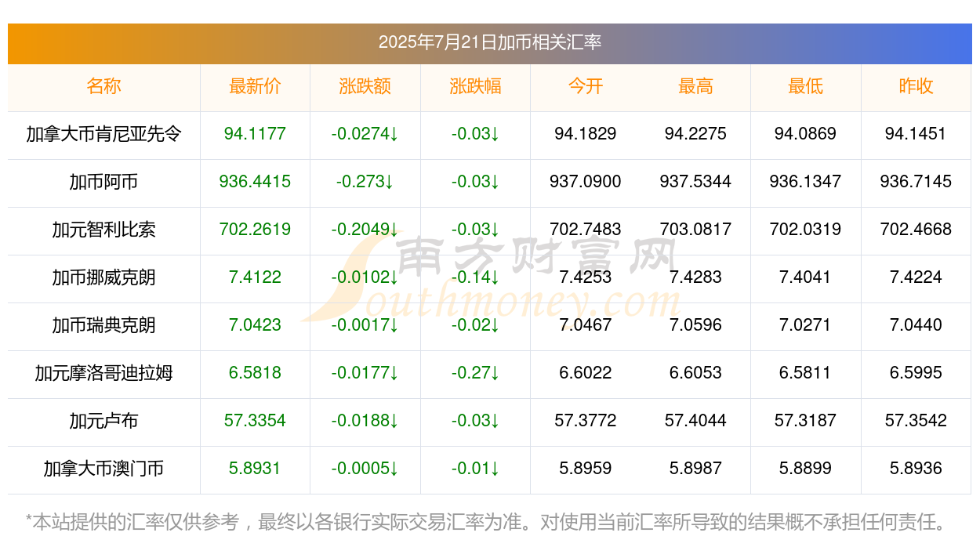Image resolution: width=980 pixels, height=547 pixels.
Task: Click low value 936.1347
Action: tap(806, 182)
